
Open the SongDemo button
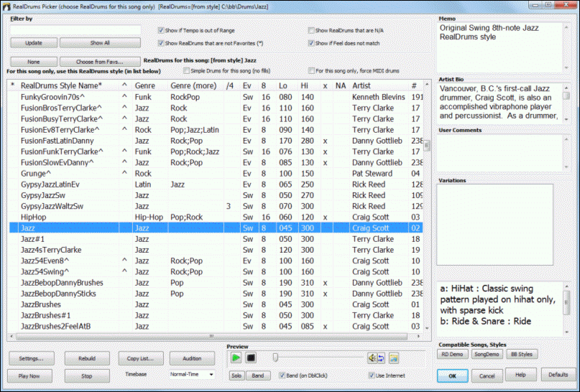(487, 354)
